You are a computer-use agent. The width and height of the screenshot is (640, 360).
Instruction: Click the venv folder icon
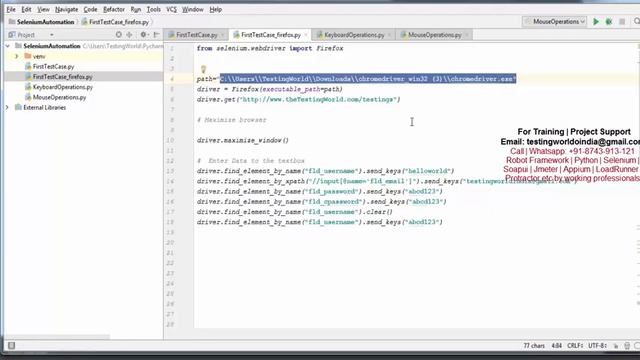[28, 56]
